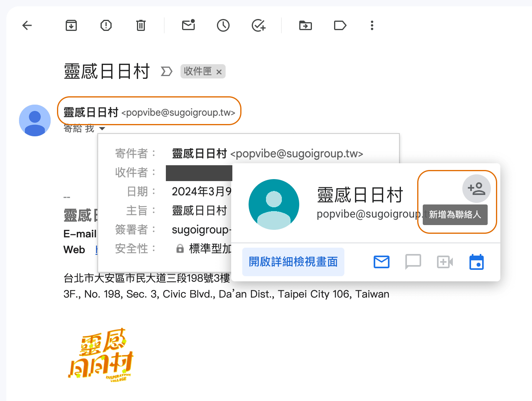Schedule calendar event from contact card
532x401 pixels.
pyautogui.click(x=477, y=262)
